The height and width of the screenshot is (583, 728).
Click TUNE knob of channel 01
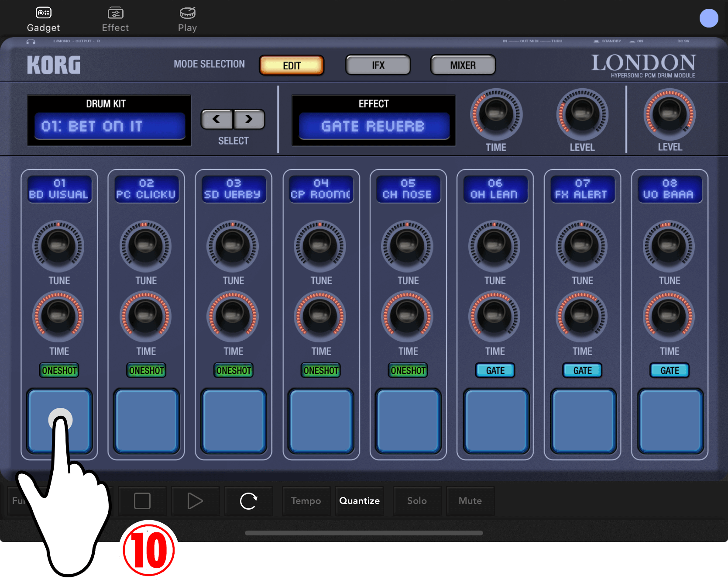pos(58,246)
